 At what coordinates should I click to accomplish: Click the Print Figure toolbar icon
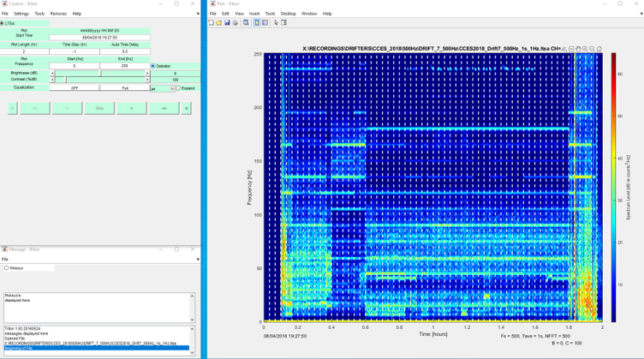(x=236, y=23)
